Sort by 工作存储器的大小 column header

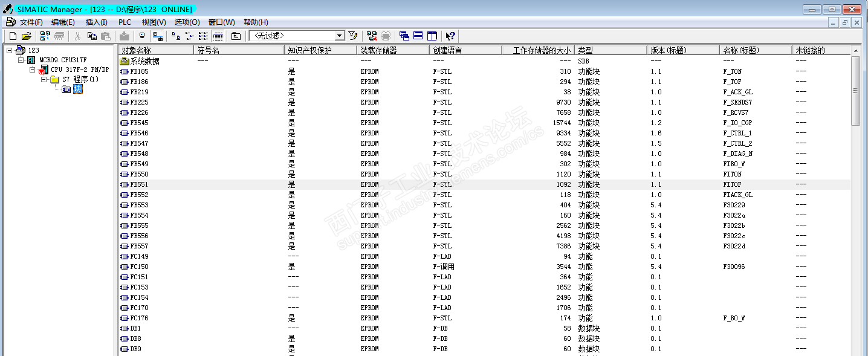pyautogui.click(x=538, y=50)
